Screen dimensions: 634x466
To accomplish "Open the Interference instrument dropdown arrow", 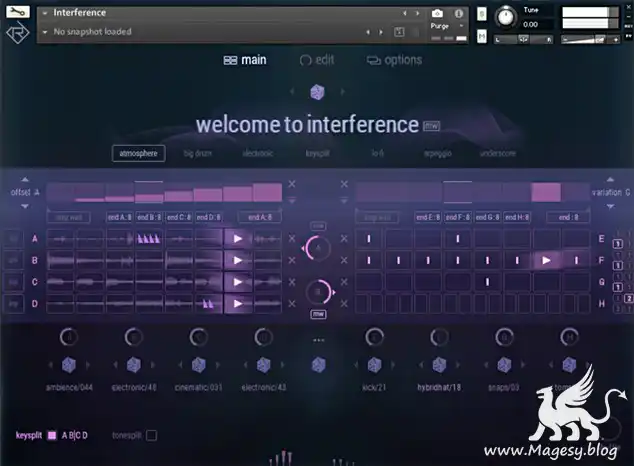I will click(45, 13).
